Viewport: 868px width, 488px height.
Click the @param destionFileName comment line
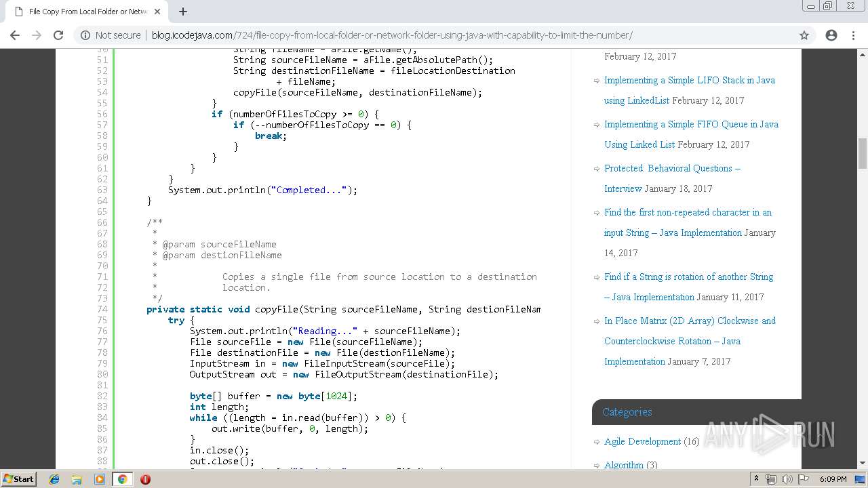[x=217, y=255]
